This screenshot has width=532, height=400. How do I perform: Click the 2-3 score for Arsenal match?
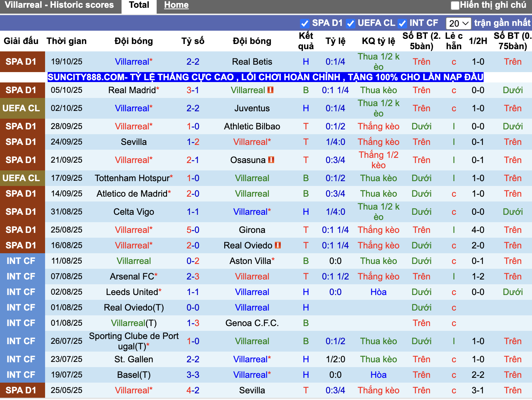[x=193, y=277]
